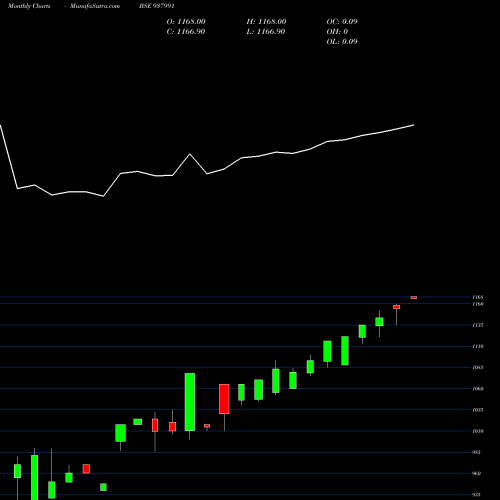The width and height of the screenshot is (500, 500).
Task: Click the peak spike on the white line
Action: coord(190,154)
